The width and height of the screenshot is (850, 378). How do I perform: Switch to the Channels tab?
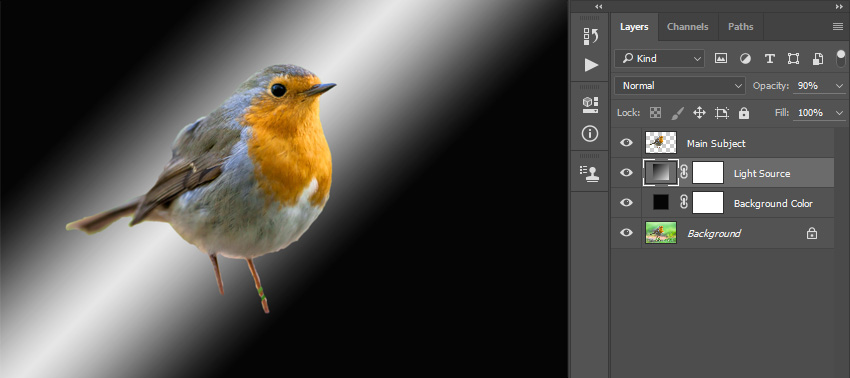pos(687,27)
